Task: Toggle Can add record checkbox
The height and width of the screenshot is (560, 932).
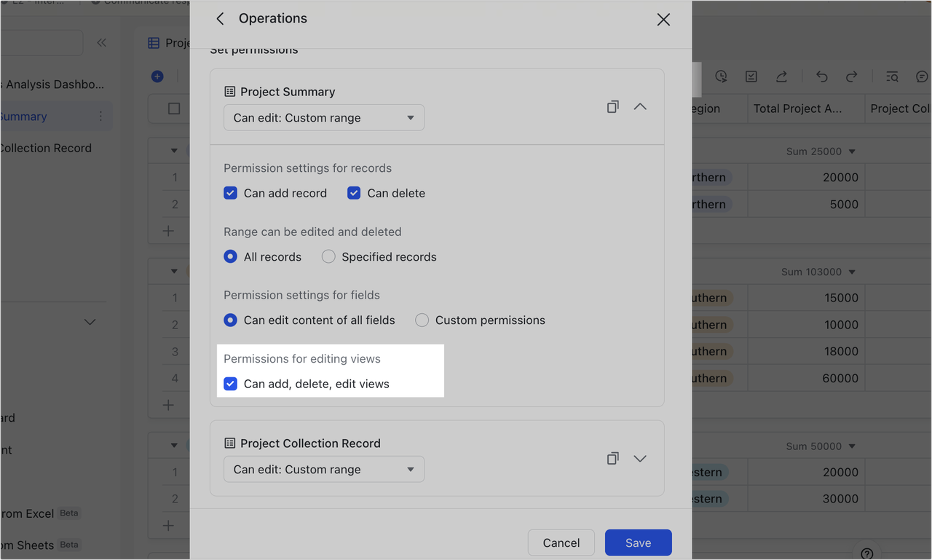Action: pos(230,193)
